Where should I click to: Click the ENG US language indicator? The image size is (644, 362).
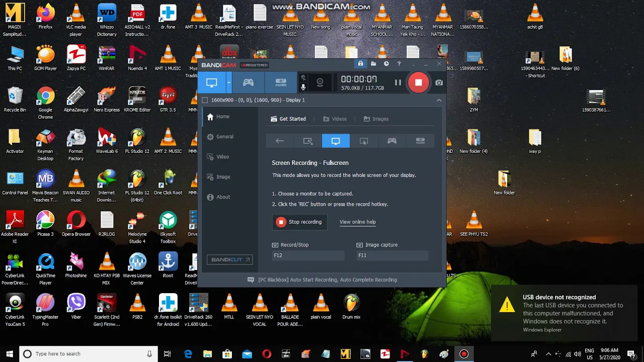(x=589, y=354)
